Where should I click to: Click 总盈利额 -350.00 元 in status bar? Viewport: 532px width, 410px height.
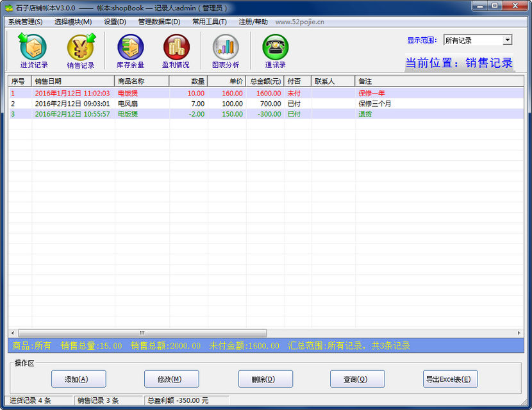[x=178, y=400]
